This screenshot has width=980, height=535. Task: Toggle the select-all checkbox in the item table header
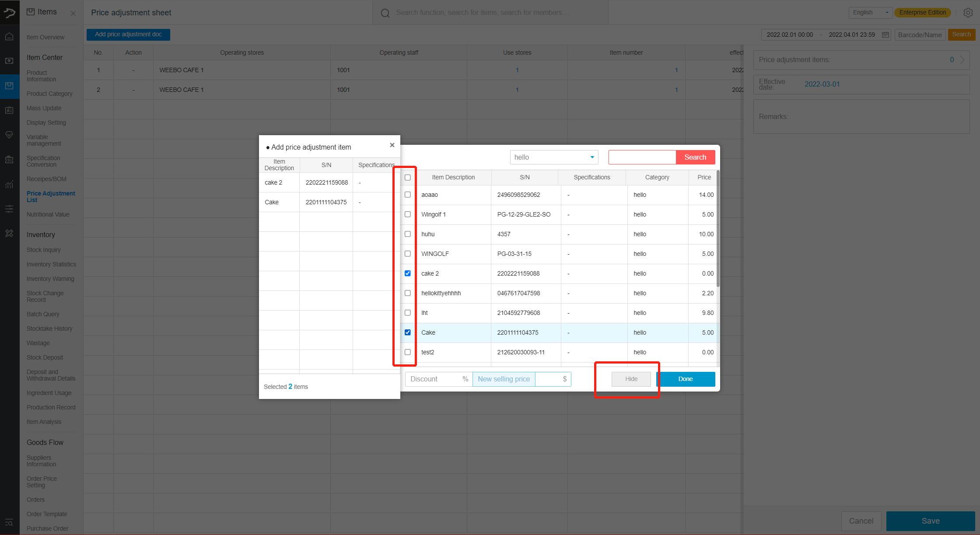click(x=408, y=178)
